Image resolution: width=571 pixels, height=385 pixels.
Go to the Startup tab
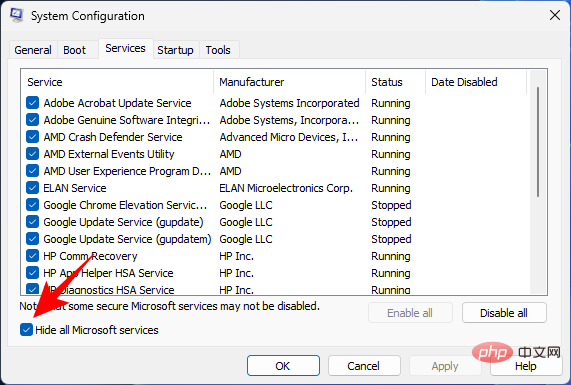[x=175, y=50]
